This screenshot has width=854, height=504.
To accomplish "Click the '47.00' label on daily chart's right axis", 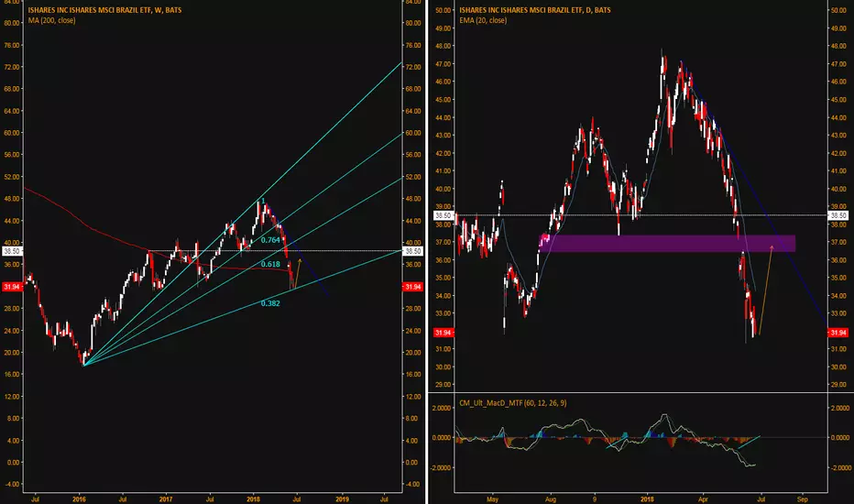I will click(x=839, y=64).
